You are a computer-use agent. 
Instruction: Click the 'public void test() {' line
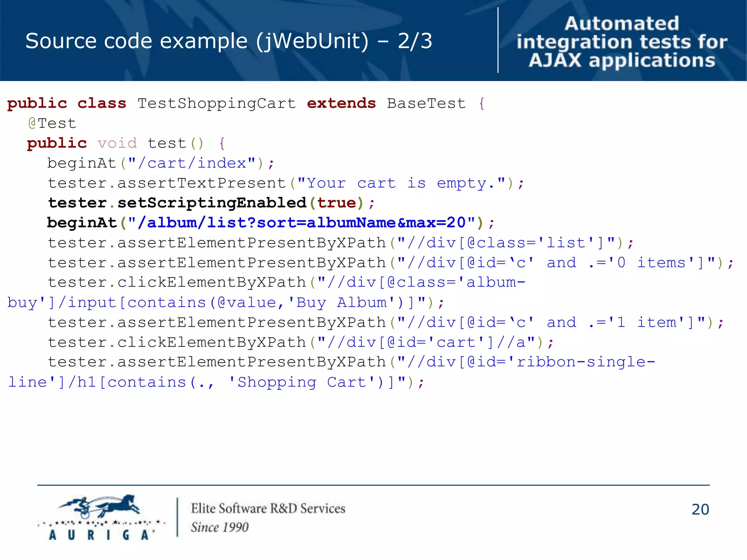pos(127,143)
